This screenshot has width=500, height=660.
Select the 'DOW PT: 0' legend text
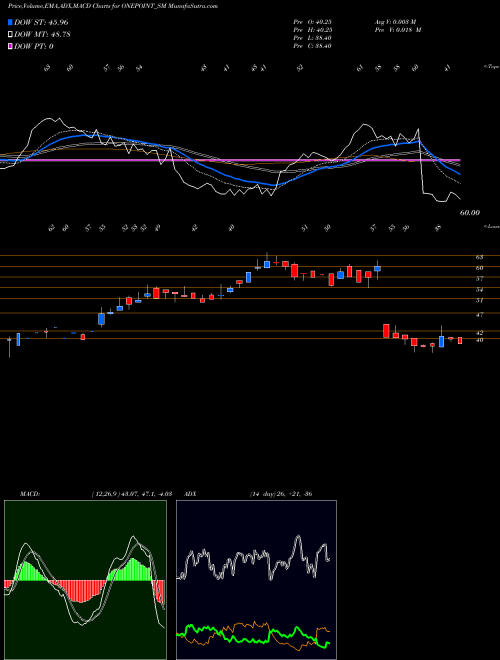click(x=34, y=46)
